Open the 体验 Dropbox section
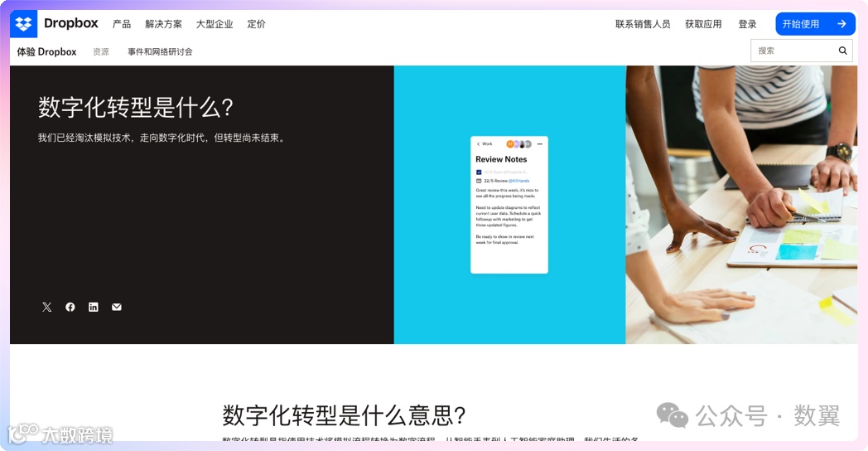Viewport: 868px width, 451px height. point(46,51)
